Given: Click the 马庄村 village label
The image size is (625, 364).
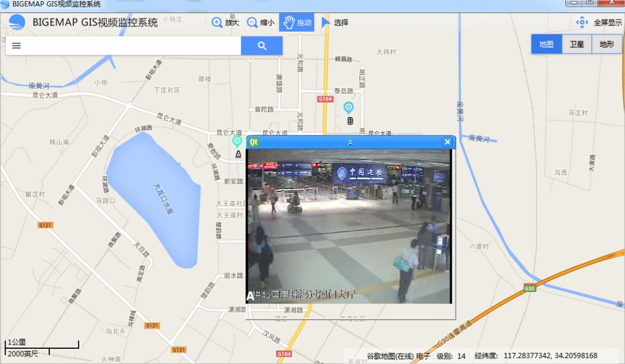Looking at the screenshot, I should [x=578, y=113].
